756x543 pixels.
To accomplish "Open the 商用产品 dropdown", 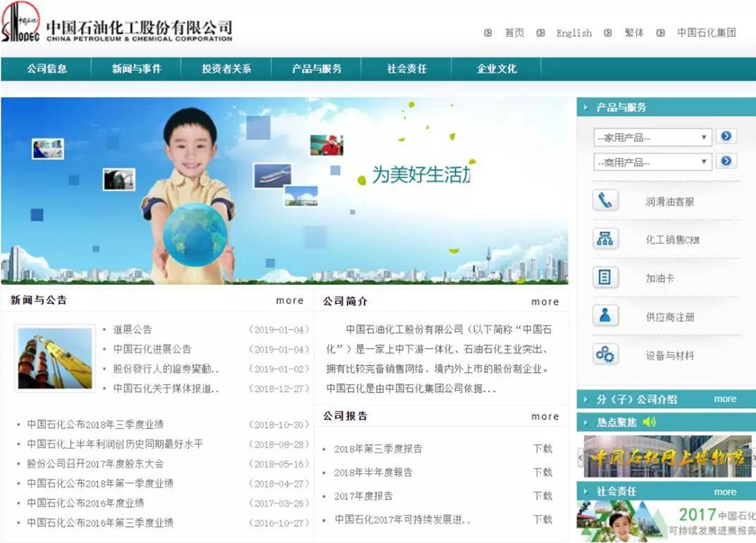I will 652,162.
